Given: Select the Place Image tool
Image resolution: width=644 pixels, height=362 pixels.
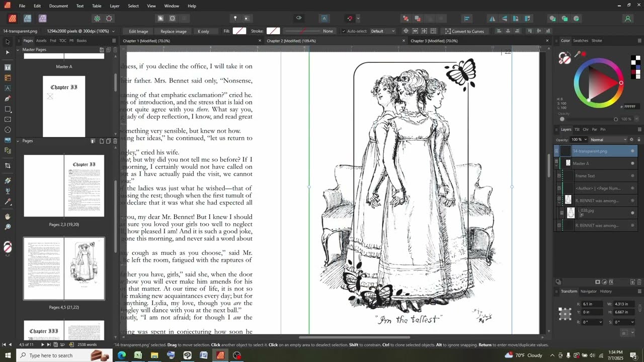Looking at the screenshot, I should tap(8, 140).
